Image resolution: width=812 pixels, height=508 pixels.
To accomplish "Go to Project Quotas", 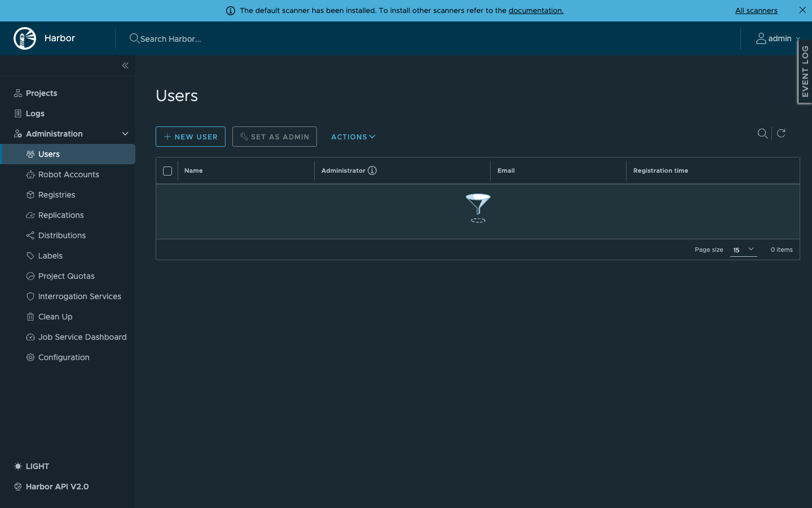I will pyautogui.click(x=68, y=276).
